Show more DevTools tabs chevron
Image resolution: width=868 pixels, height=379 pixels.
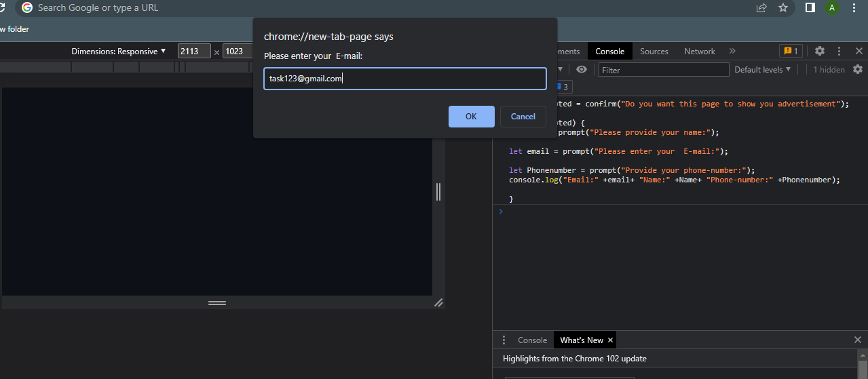pyautogui.click(x=732, y=52)
